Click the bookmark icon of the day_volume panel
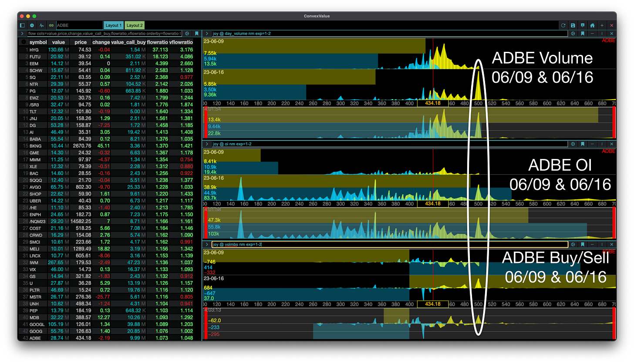Image resolution: width=634 pixels, height=364 pixels. pyautogui.click(x=583, y=34)
